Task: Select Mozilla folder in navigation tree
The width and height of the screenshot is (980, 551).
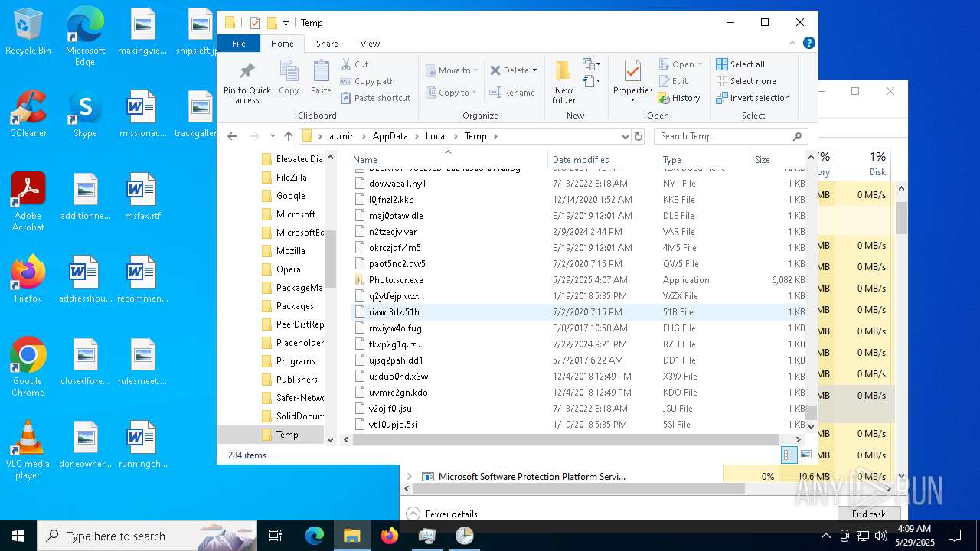Action: [291, 251]
